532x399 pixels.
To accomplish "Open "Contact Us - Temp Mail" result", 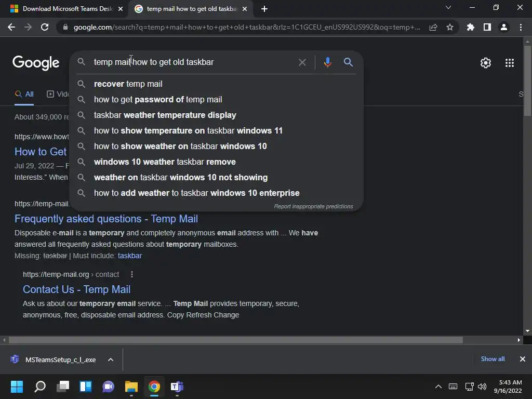I will [76, 289].
